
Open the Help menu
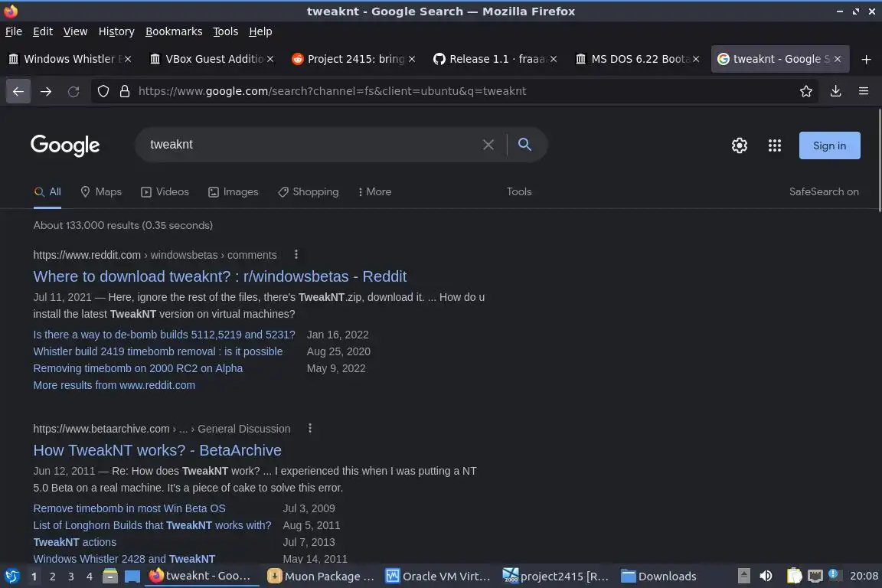tap(260, 31)
